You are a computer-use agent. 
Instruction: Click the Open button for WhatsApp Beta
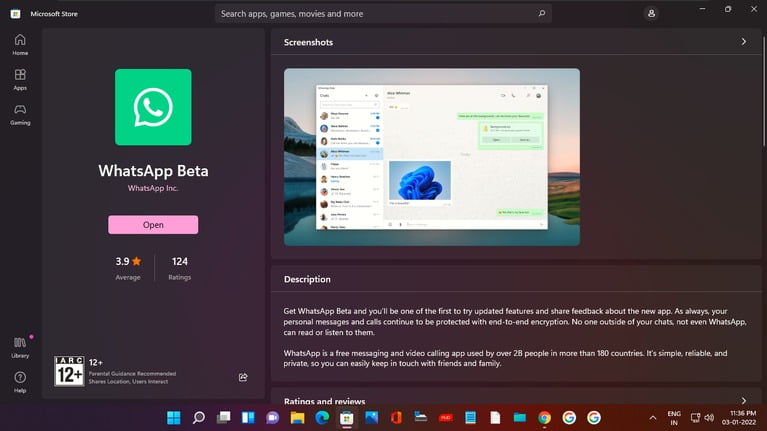pos(153,225)
